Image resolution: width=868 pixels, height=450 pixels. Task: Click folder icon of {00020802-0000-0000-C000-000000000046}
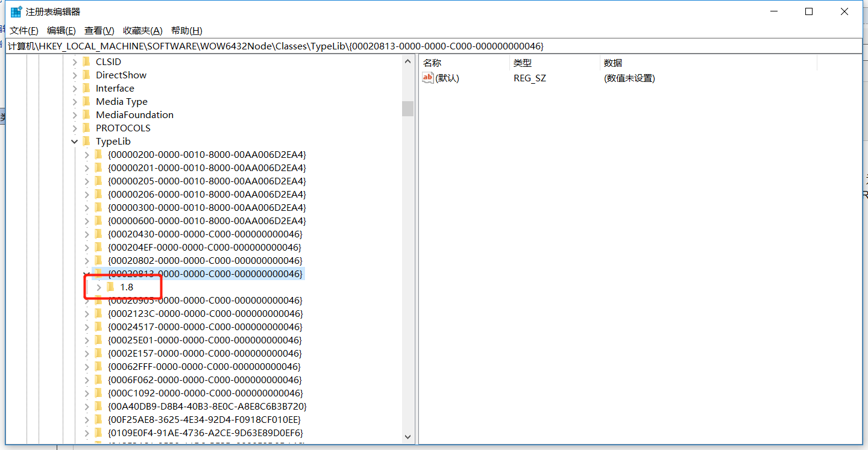[x=98, y=260]
